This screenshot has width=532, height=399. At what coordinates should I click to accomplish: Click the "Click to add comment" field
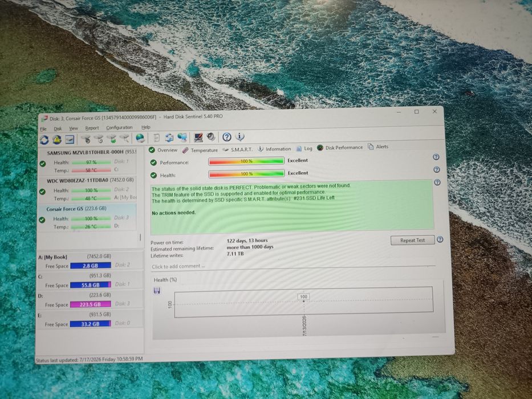pyautogui.click(x=294, y=266)
